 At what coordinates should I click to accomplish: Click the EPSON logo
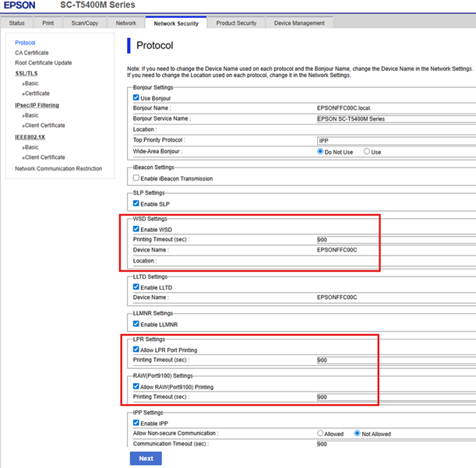point(19,5)
